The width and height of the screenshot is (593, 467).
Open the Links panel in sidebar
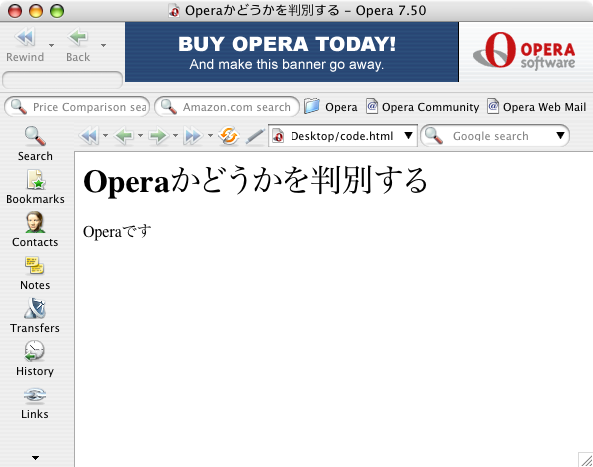pyautogui.click(x=35, y=402)
